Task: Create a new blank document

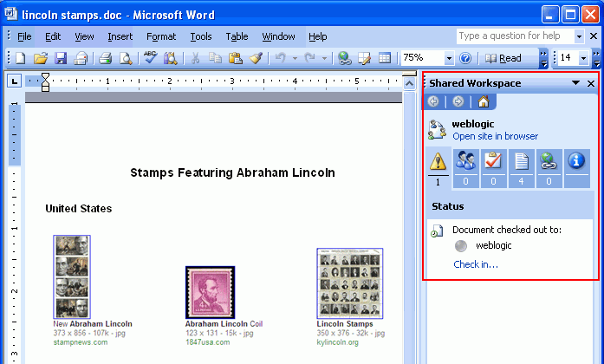Action: 20,59
